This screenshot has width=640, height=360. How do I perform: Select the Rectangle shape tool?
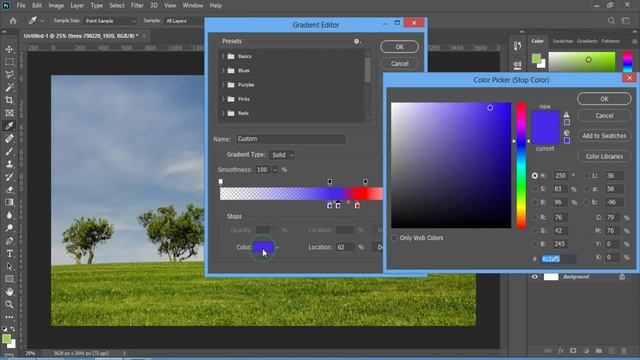pyautogui.click(x=9, y=279)
